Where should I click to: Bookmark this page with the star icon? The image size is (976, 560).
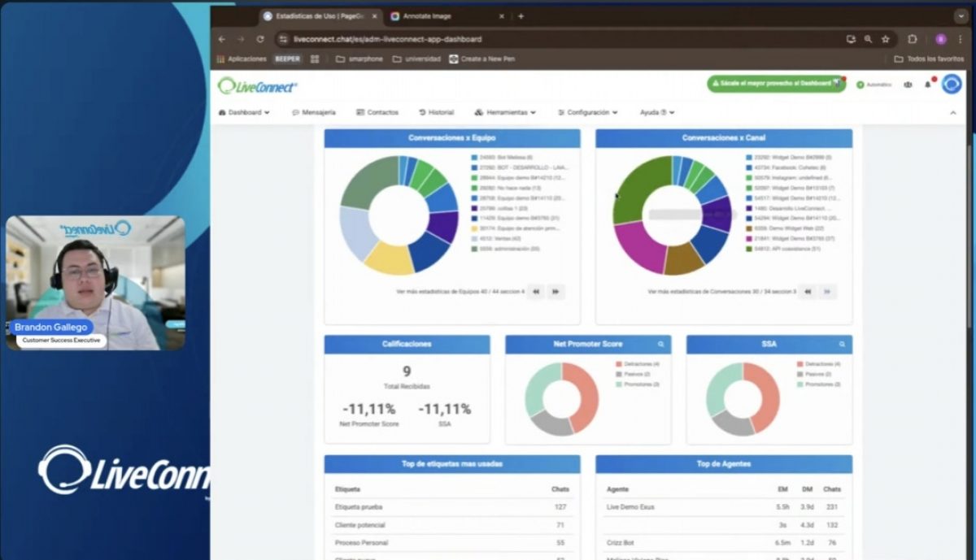886,39
